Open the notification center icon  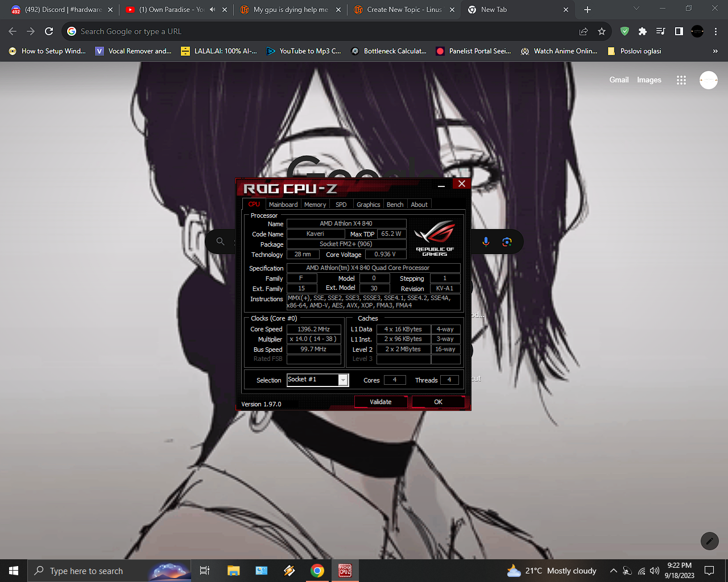(709, 571)
